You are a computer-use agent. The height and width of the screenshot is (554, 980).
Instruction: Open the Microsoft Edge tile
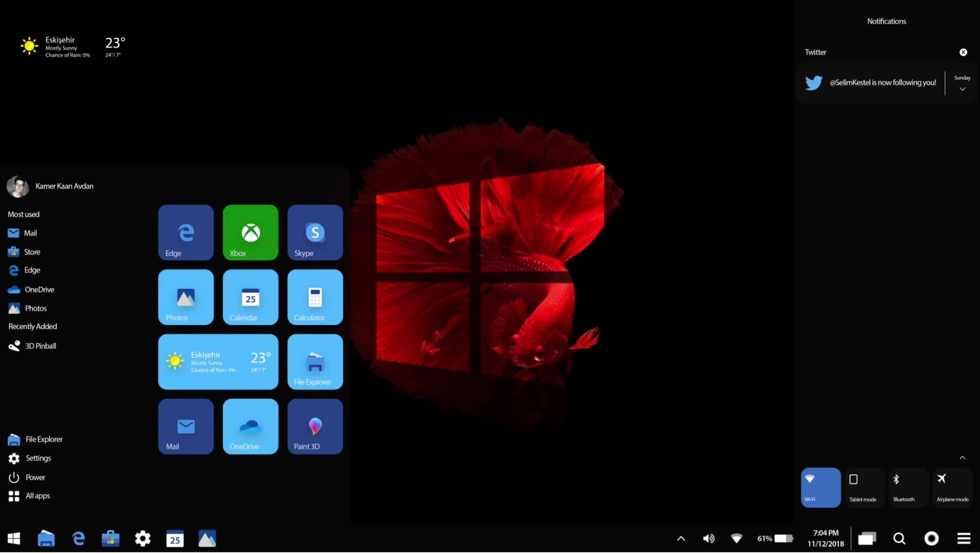(186, 232)
